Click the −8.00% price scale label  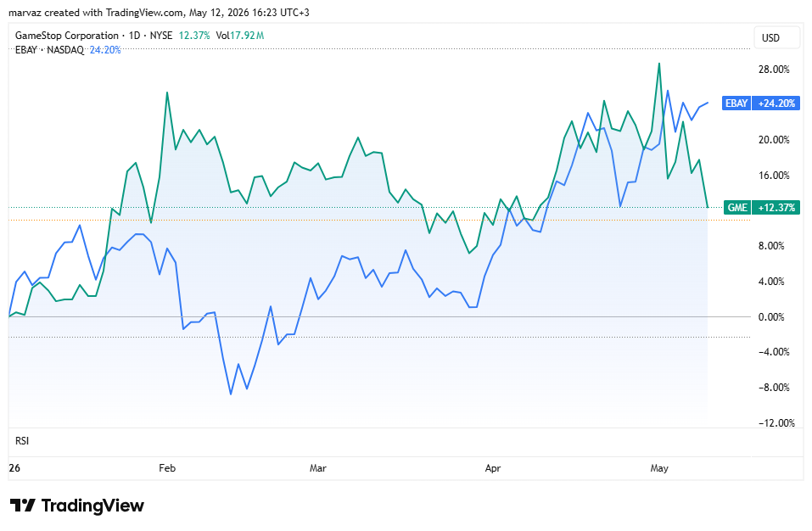[774, 388]
